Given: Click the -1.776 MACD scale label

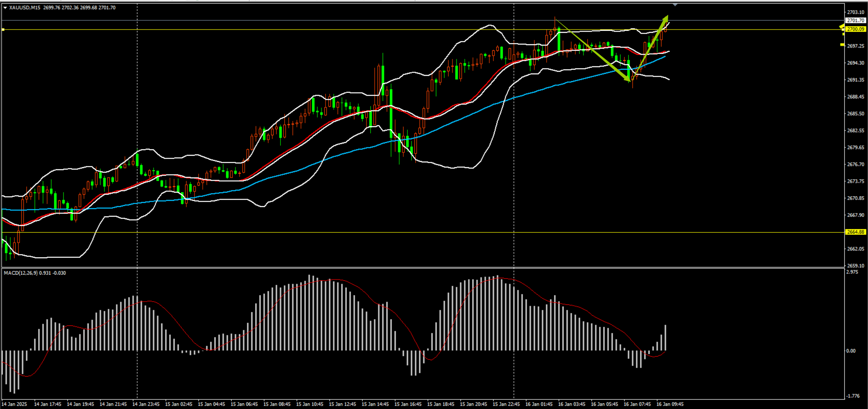Looking at the screenshot, I should coord(853,396).
